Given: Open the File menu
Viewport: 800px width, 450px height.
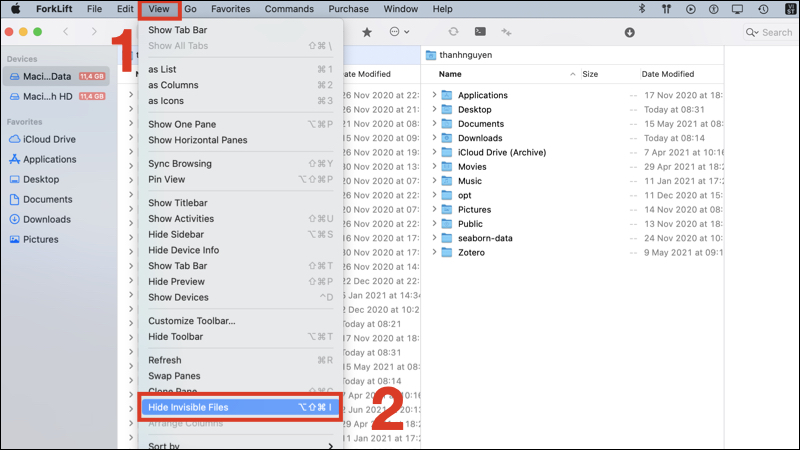Looking at the screenshot, I should (94, 9).
